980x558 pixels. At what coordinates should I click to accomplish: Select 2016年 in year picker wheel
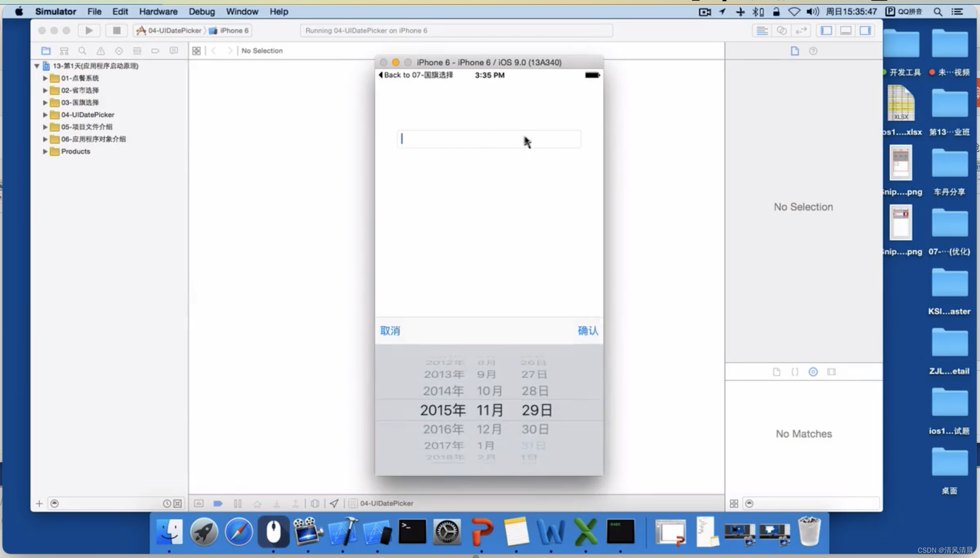[x=443, y=429]
